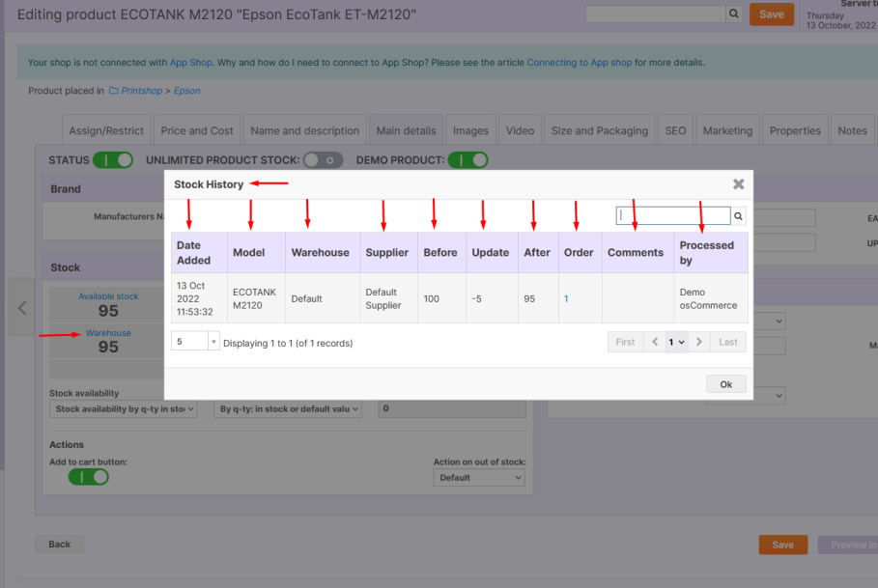The height and width of the screenshot is (588, 878).
Task: Switch to the Price and Cost tab
Action: pos(197,131)
